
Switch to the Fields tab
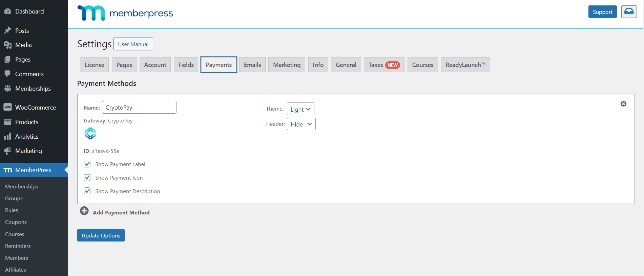pos(186,65)
